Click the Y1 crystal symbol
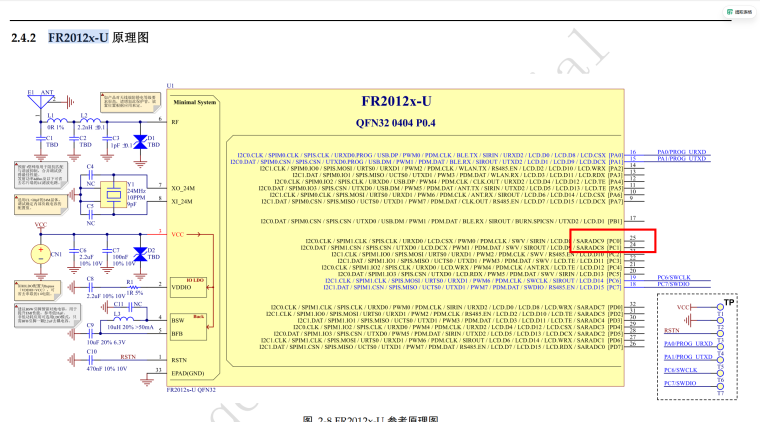This screenshot has width=760, height=422. 113,195
